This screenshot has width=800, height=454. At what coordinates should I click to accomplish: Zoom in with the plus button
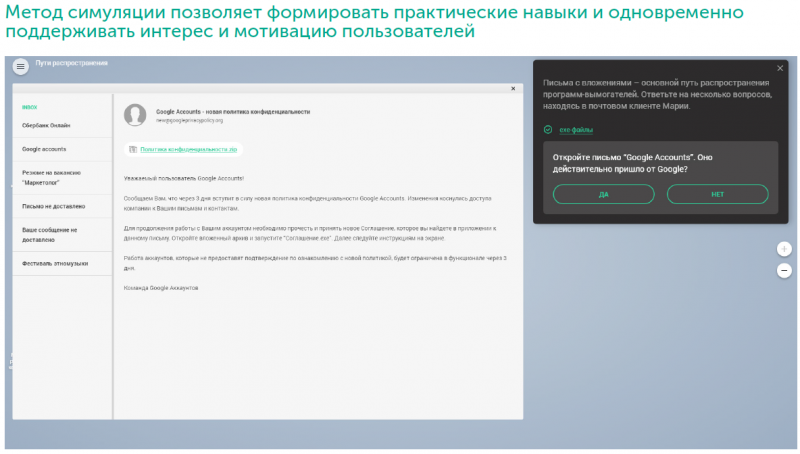click(x=784, y=249)
